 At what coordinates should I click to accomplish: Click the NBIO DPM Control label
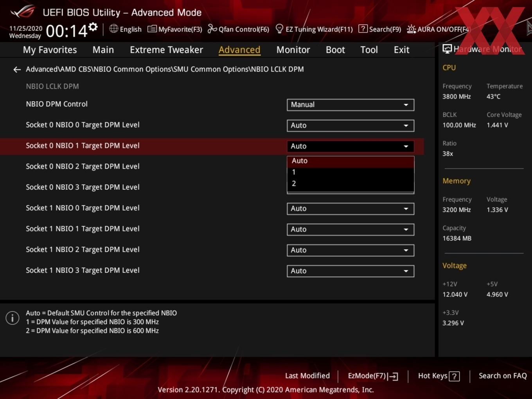point(57,104)
